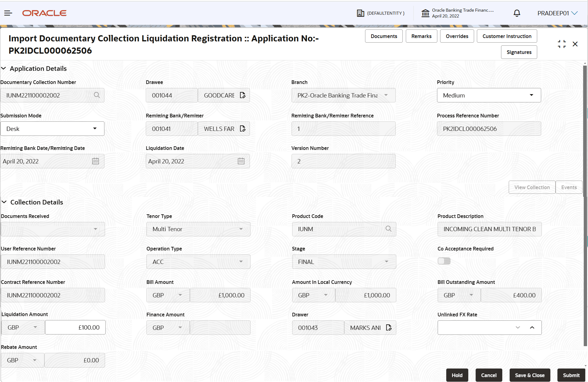Collapse the Unlinked FX Rate picker
Viewport: 588px width, 382px height.
click(532, 327)
